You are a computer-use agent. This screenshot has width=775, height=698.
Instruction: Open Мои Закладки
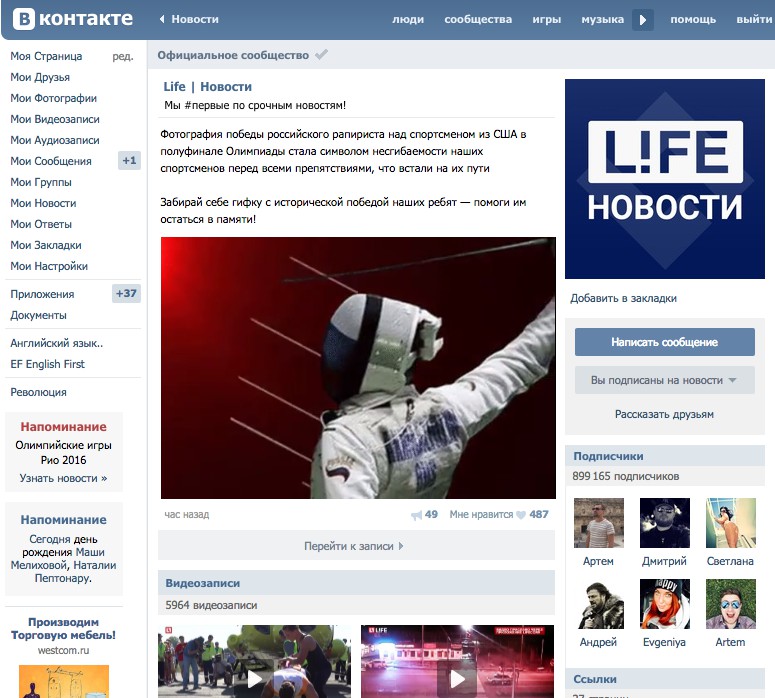(46, 245)
